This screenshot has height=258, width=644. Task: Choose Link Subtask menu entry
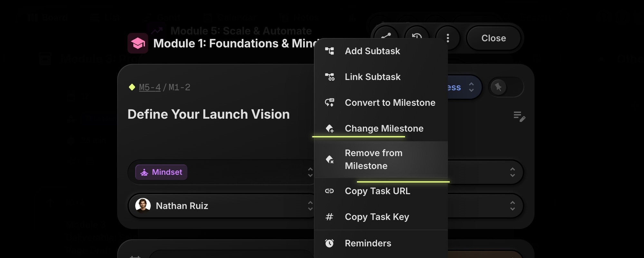tap(373, 77)
